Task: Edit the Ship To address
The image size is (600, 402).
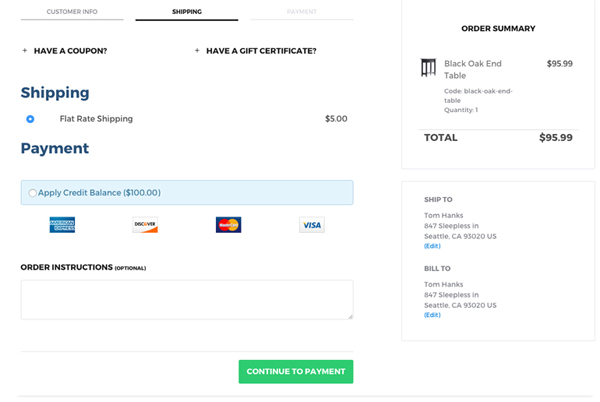Action: (x=432, y=246)
